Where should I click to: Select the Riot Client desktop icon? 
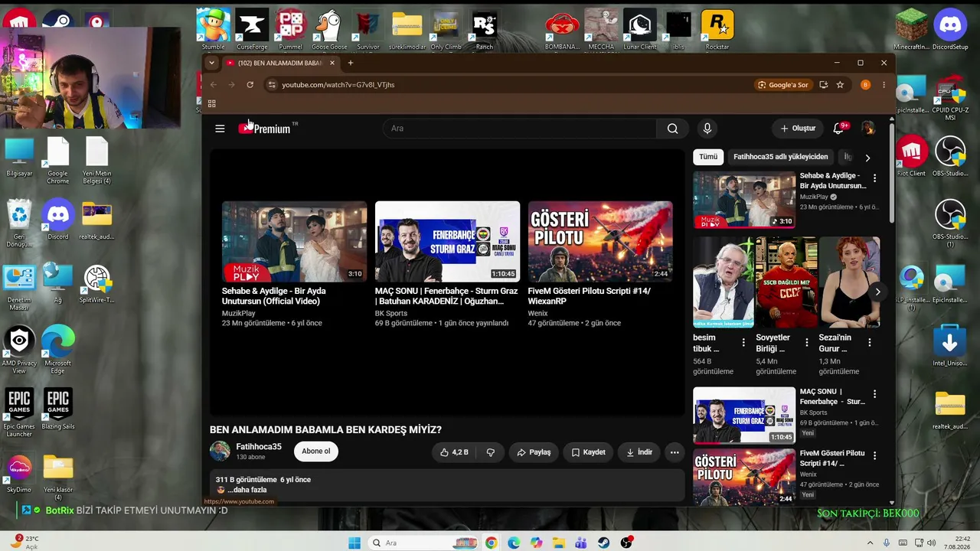tap(911, 157)
